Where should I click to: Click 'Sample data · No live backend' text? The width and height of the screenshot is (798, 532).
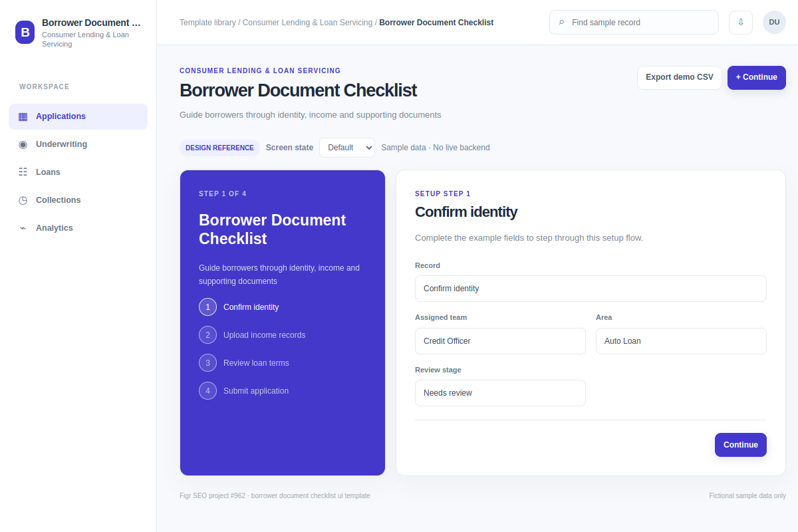[436, 148]
